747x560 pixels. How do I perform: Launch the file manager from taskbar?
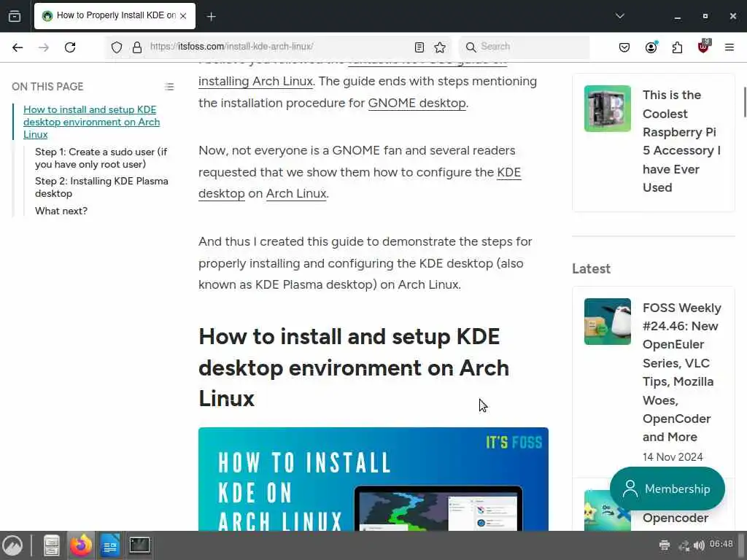[52, 545]
